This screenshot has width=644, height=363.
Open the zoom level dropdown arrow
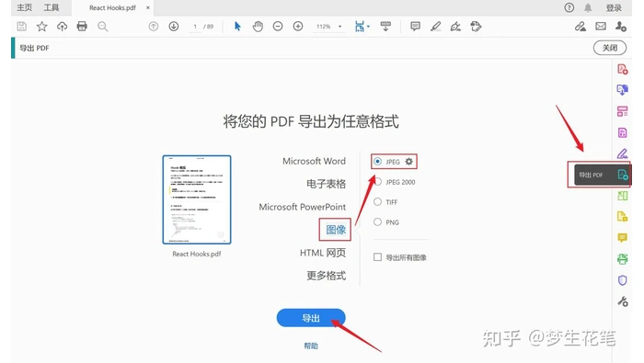(x=340, y=27)
